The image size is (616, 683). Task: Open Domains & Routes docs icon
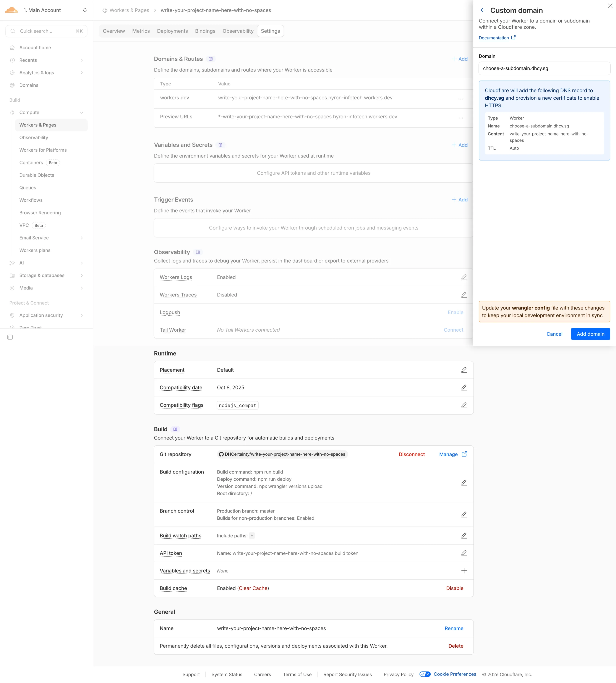[211, 59]
